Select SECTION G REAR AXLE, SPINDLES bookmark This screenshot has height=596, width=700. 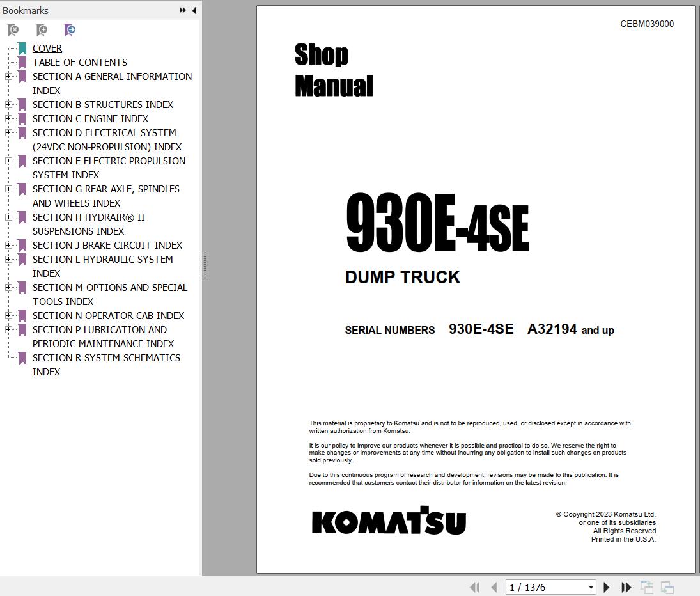click(x=106, y=196)
